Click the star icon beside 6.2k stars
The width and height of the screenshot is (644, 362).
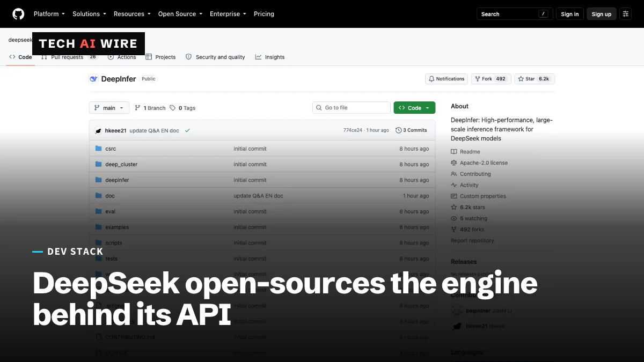tap(454, 207)
